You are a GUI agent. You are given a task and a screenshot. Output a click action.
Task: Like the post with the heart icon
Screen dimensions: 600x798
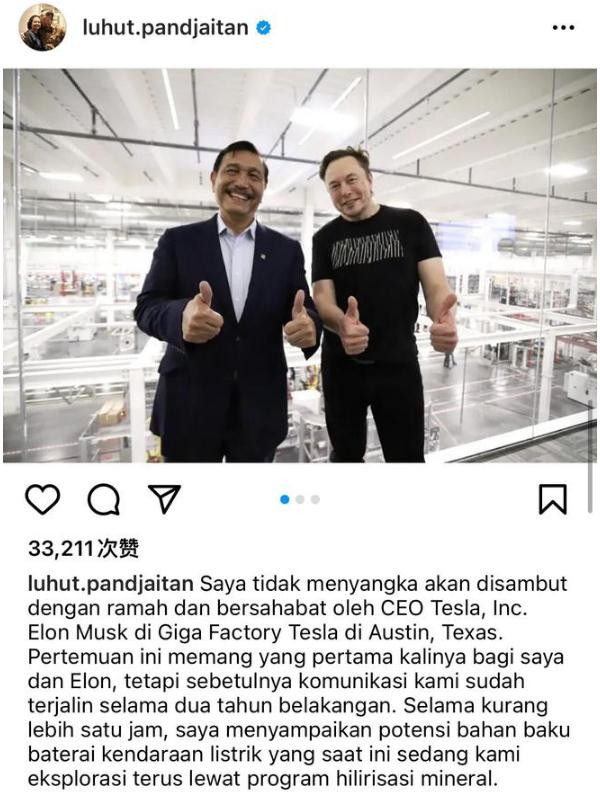click(43, 499)
